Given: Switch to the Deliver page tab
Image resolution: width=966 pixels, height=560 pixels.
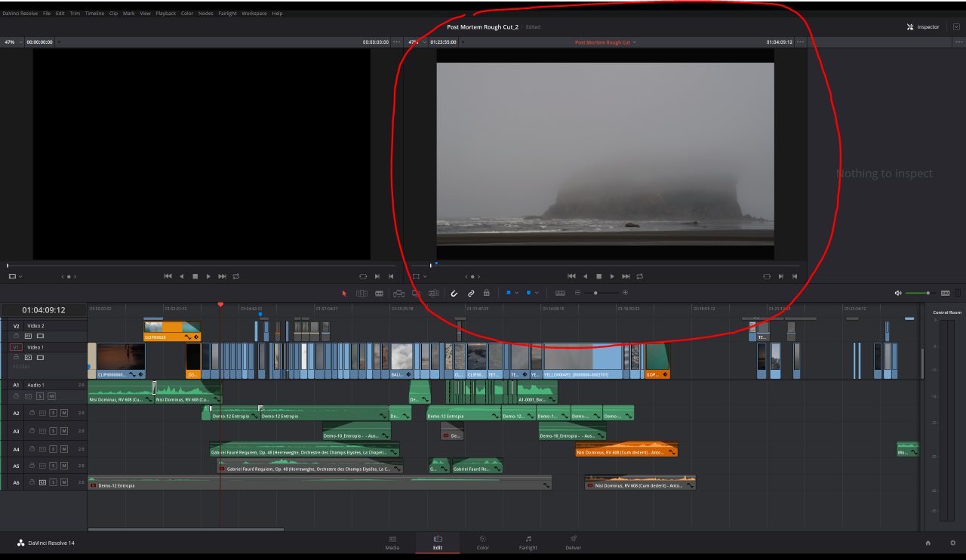Looking at the screenshot, I should click(573, 542).
